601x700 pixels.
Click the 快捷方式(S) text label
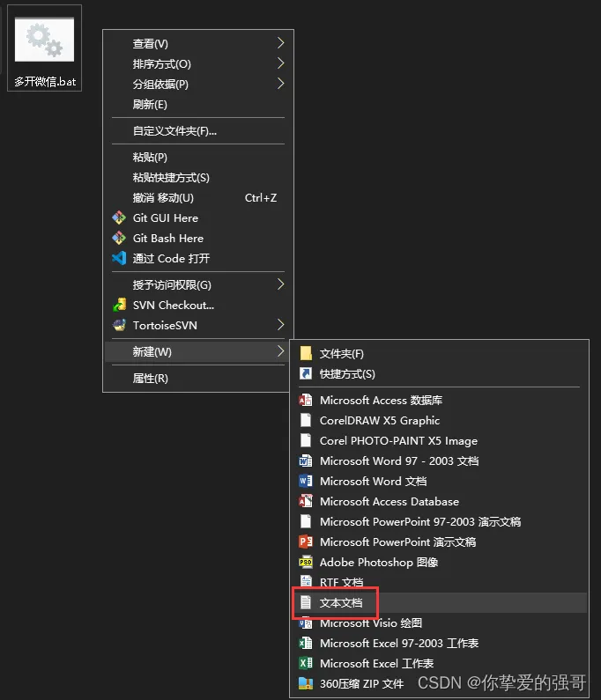coord(347,373)
